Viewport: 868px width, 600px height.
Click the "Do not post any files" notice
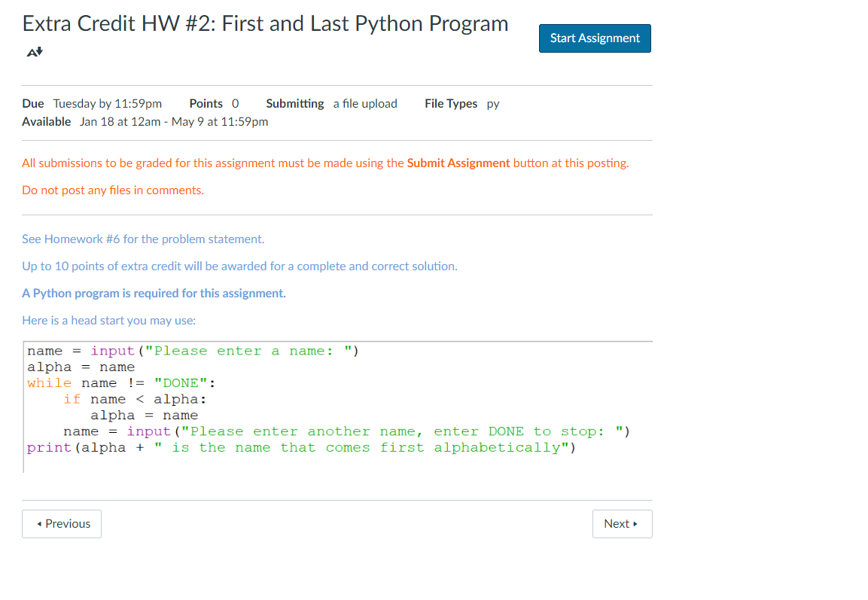(112, 190)
